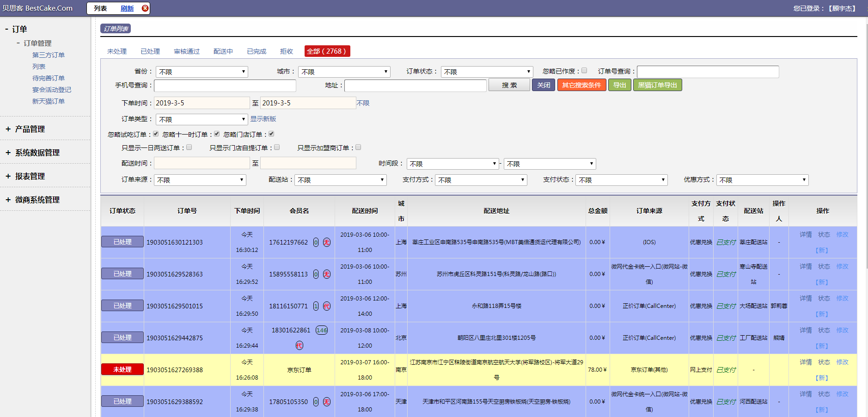Click the 状态 link for order 1903051629501015
The image size is (868, 417).
click(x=824, y=298)
